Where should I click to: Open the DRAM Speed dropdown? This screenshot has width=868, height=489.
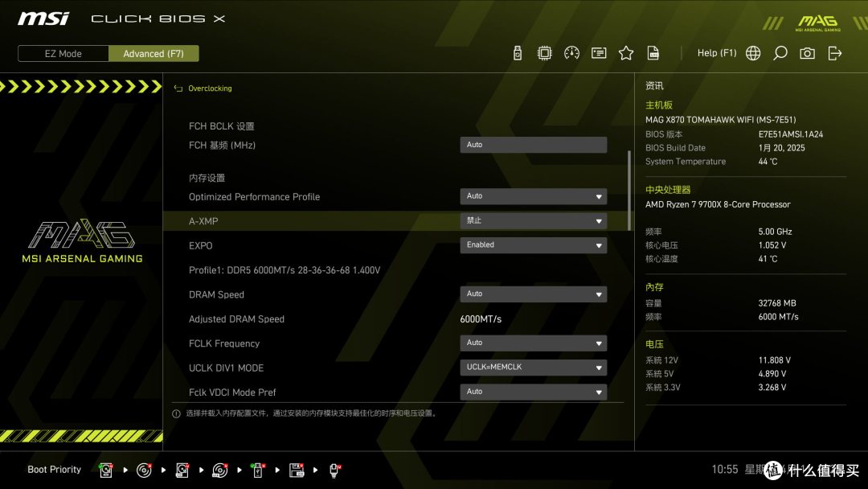click(533, 294)
